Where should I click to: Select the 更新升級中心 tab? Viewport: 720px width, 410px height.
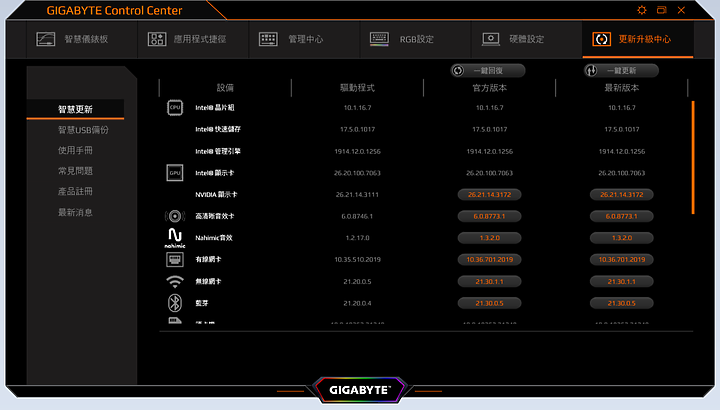[x=638, y=39]
